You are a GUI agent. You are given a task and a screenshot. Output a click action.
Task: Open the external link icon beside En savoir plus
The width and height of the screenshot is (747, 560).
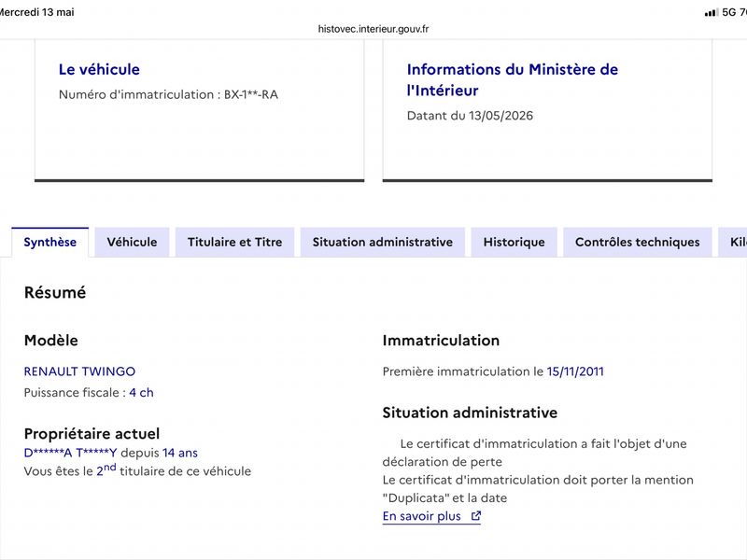click(x=476, y=516)
